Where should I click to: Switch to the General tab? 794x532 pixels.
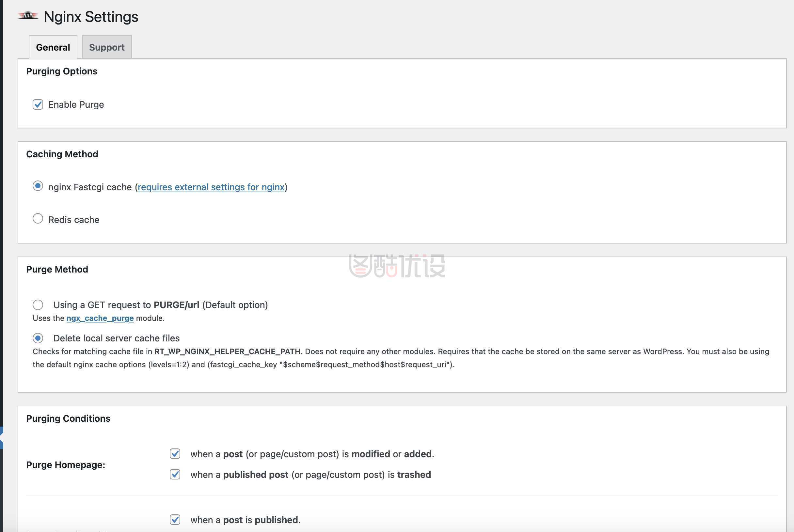[x=53, y=47]
